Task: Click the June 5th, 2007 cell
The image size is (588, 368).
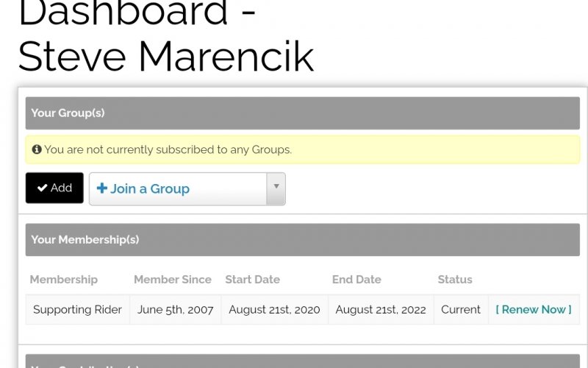Action: (x=176, y=310)
